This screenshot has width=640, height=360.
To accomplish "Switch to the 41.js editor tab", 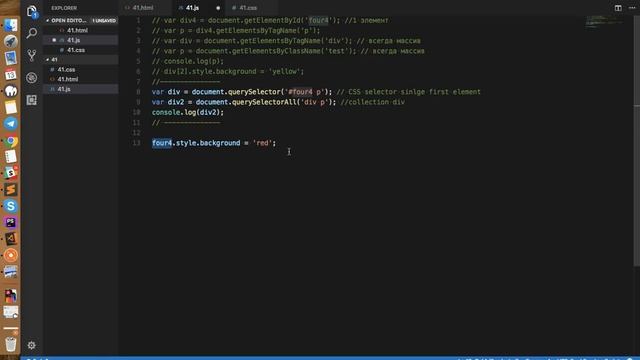I will [193, 8].
